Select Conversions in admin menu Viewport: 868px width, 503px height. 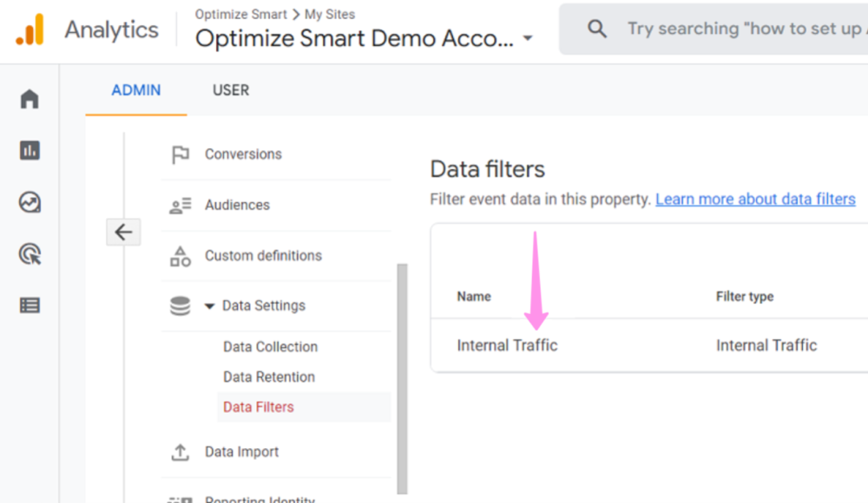[x=243, y=154]
